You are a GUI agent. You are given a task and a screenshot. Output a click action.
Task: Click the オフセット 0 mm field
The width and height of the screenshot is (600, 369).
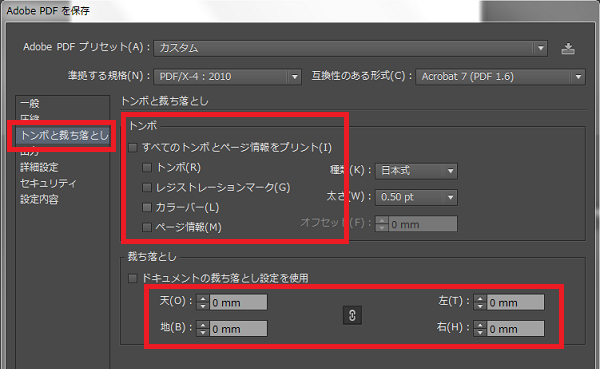[423, 224]
